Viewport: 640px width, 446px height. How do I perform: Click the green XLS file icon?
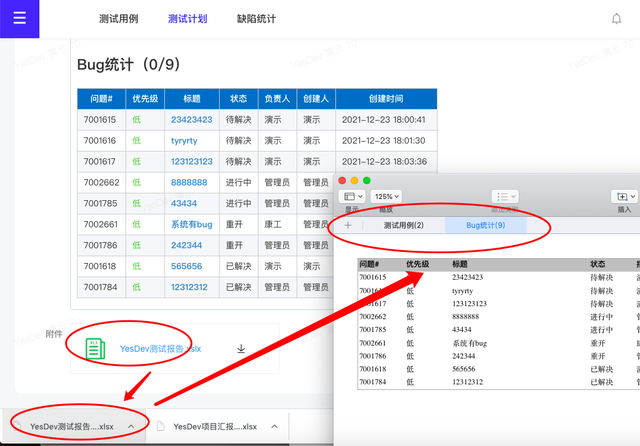95,348
